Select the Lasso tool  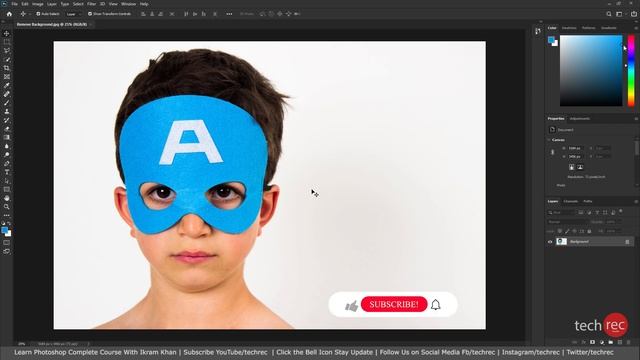(7, 51)
